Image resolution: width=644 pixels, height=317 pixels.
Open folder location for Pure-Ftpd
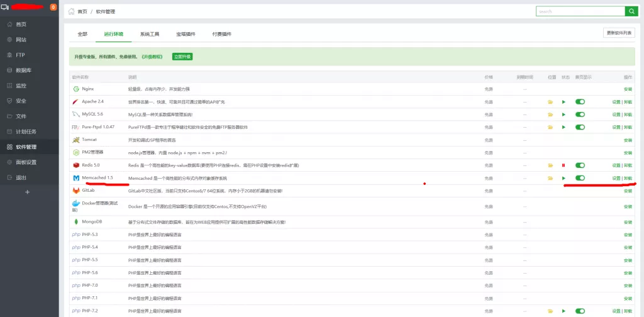coord(550,127)
